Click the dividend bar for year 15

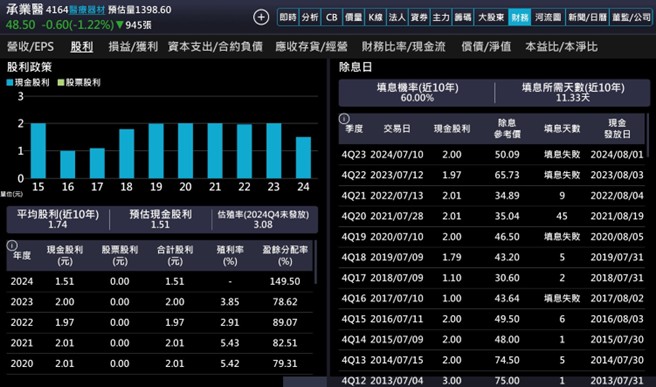pos(38,151)
